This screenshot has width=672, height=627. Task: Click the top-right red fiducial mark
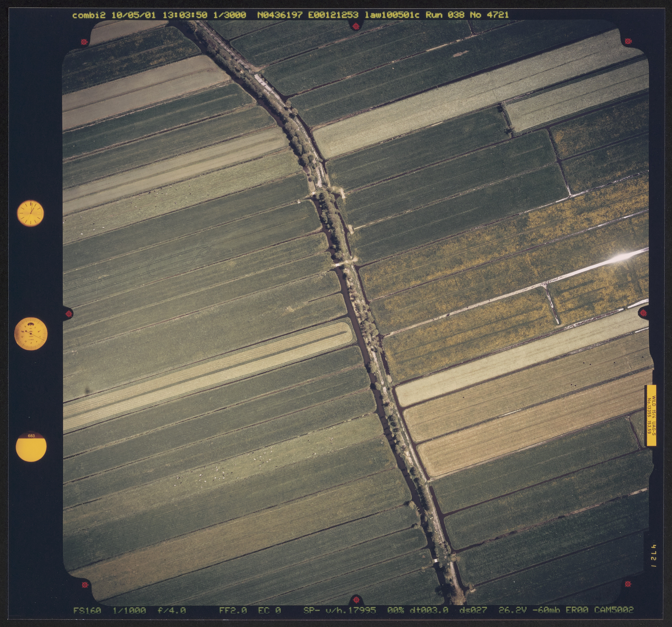click(628, 41)
